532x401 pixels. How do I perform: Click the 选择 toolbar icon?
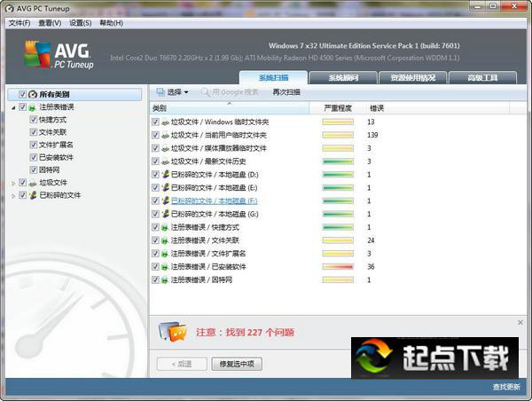[160, 91]
